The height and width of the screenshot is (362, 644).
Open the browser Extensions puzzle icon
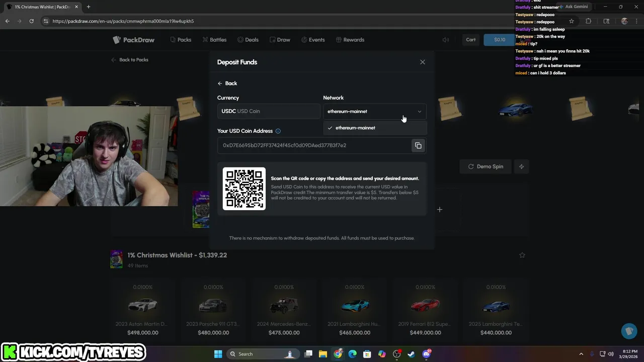(x=589, y=21)
